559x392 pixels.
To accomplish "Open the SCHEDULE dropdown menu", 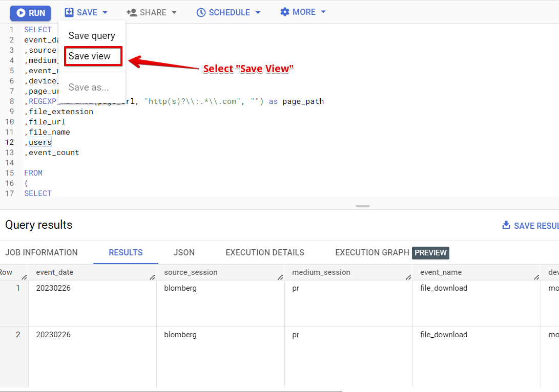I will tap(229, 12).
